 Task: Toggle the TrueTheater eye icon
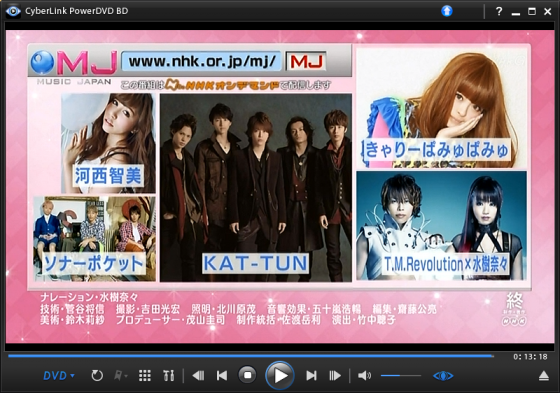coord(443,376)
